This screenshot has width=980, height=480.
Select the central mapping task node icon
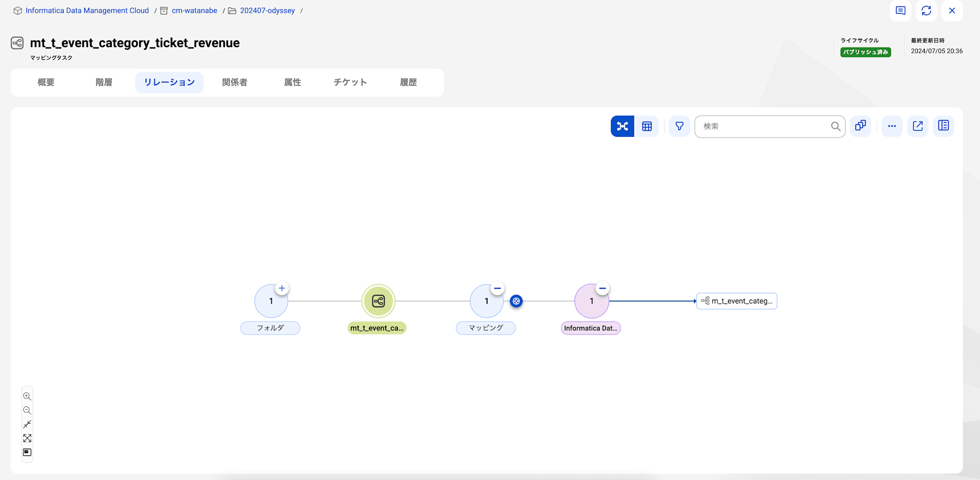pyautogui.click(x=378, y=301)
